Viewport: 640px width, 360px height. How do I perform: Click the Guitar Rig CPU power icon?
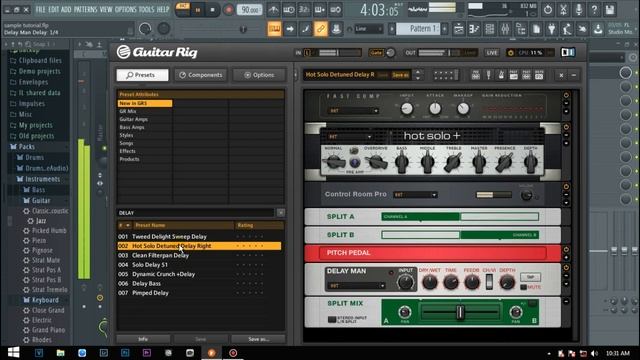pos(510,53)
